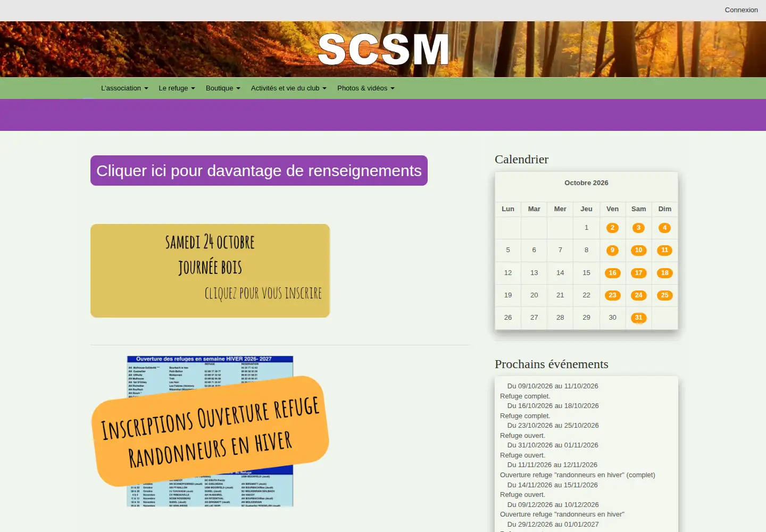Open the Inscriptions ouverture refuge randonneurs banner
Screen dimensions: 766x532
pyautogui.click(x=210, y=431)
